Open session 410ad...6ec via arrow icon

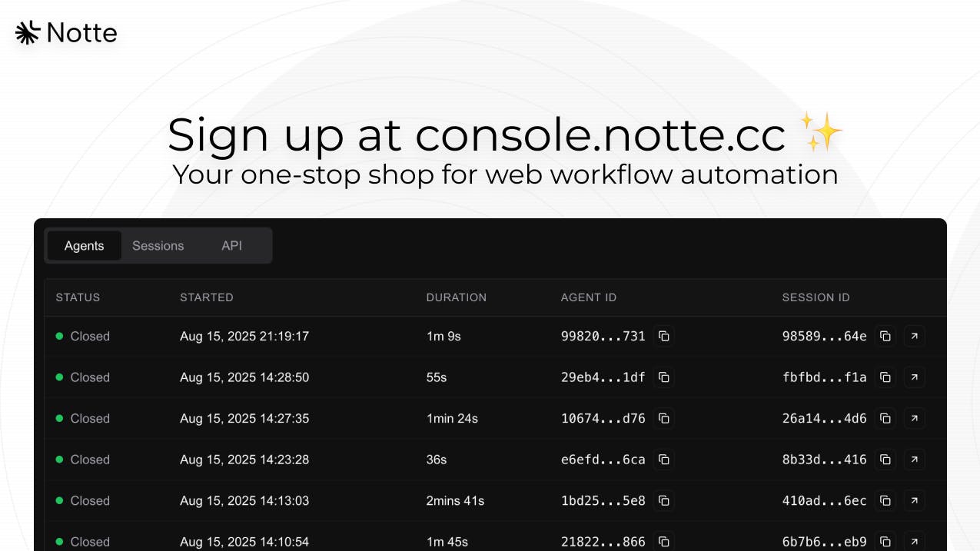[915, 500]
